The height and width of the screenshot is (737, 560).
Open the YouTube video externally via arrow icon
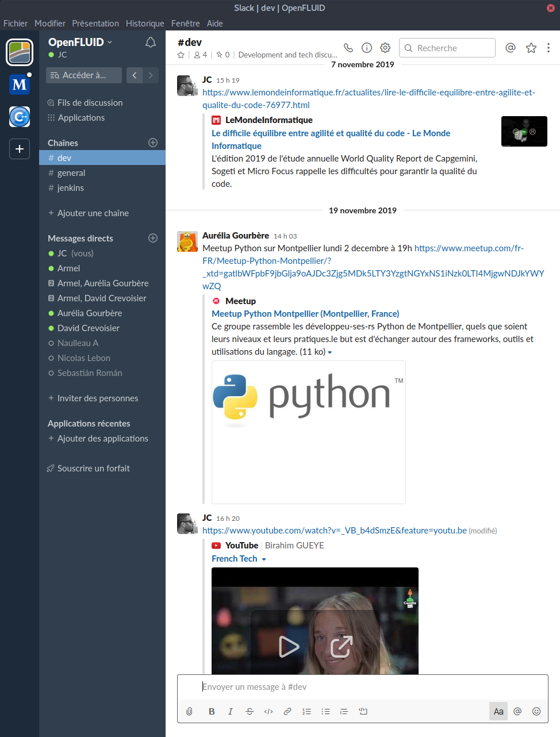pos(342,647)
